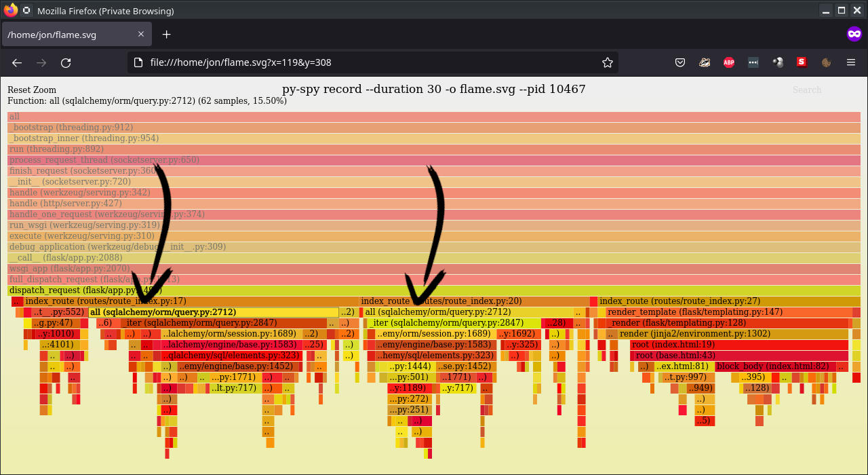
Task: Click the flame graph Search link
Action: coord(806,90)
